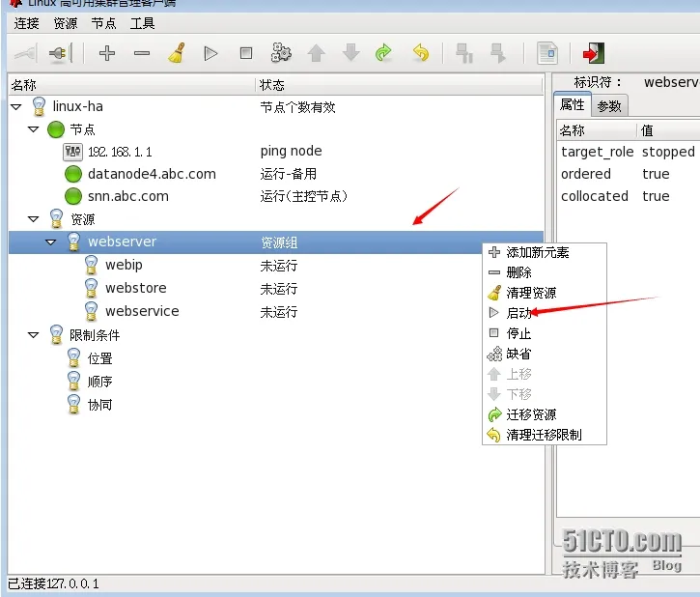
Task: Choose 清理迁移限制 from context menu
Action: coord(545,435)
